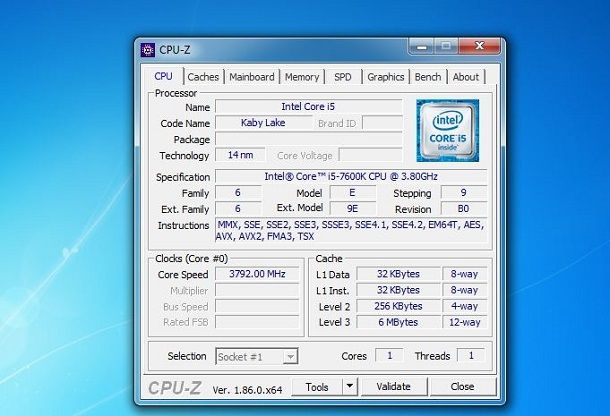
Task: Click the Close button at bottom
Action: (463, 387)
